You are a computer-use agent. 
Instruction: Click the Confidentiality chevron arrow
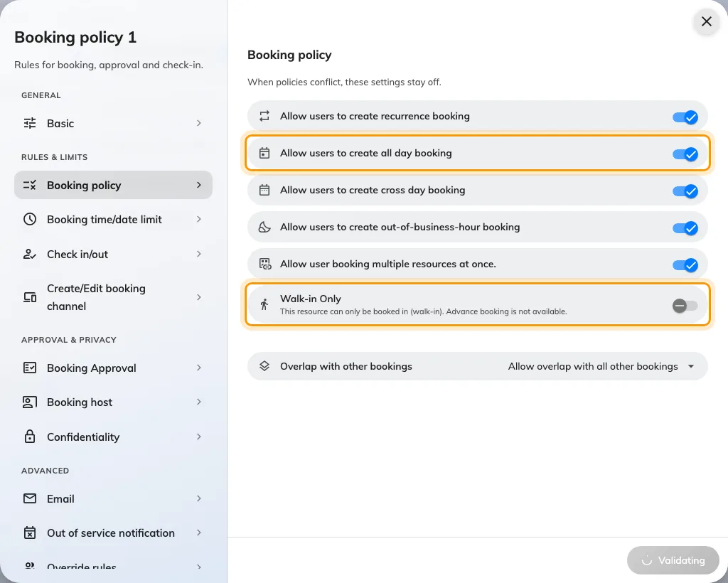[x=199, y=437]
